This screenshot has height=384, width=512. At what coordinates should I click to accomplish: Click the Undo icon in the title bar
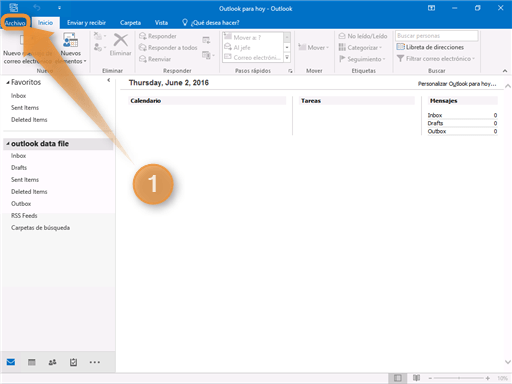(x=36, y=8)
